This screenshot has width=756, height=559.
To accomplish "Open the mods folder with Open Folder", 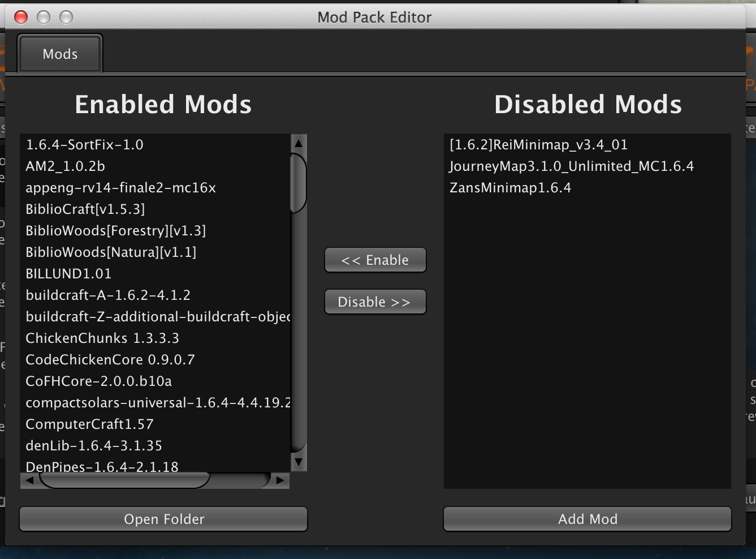I will point(163,519).
